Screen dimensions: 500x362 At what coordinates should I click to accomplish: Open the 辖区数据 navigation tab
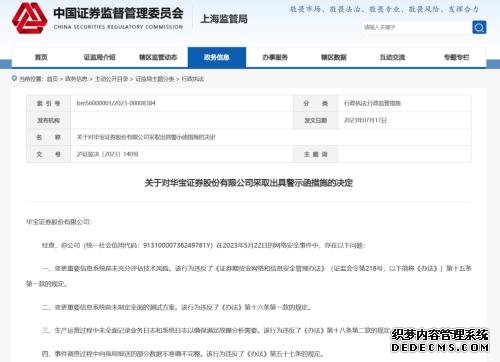[334, 57]
